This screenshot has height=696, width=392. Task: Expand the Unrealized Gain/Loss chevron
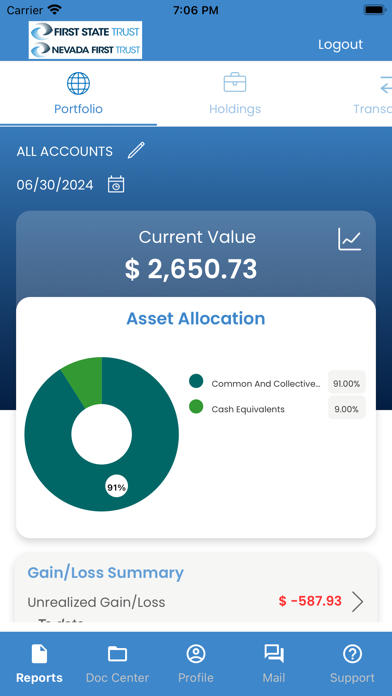tap(358, 601)
